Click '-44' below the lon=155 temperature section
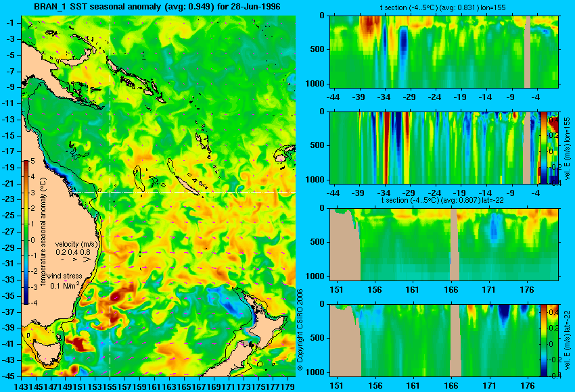575x392 pixels. 333,97
